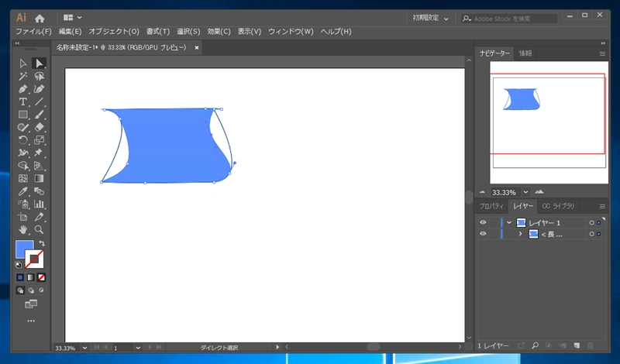Image resolution: width=620 pixels, height=364 pixels.
Task: Select the Perspective Grid tool
Action: [39, 166]
